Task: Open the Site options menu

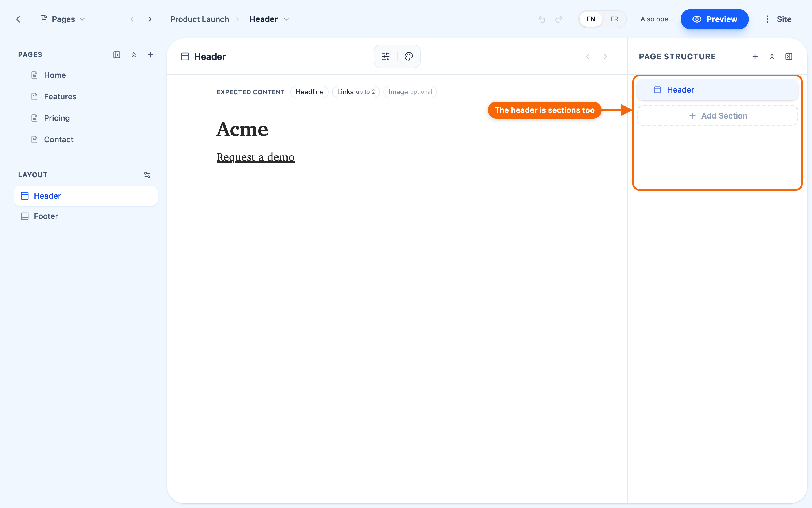Action: 778,19
